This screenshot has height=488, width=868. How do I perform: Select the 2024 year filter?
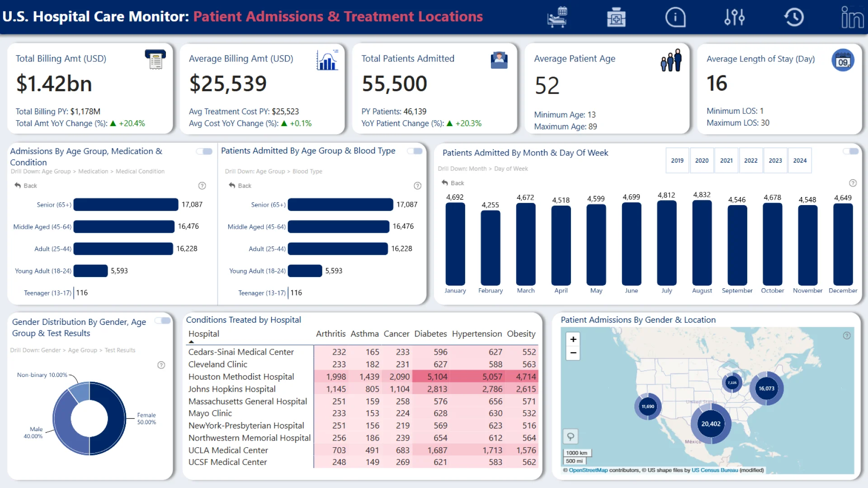(x=799, y=160)
